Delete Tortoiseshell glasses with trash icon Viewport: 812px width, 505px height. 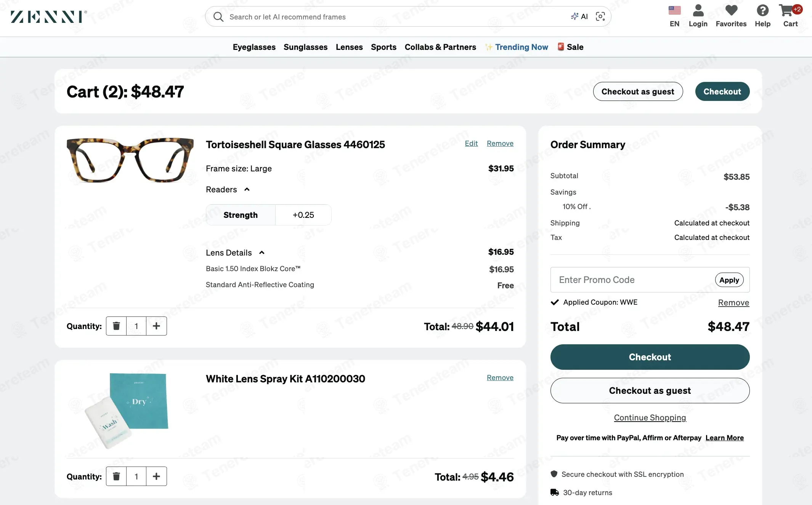coord(116,326)
